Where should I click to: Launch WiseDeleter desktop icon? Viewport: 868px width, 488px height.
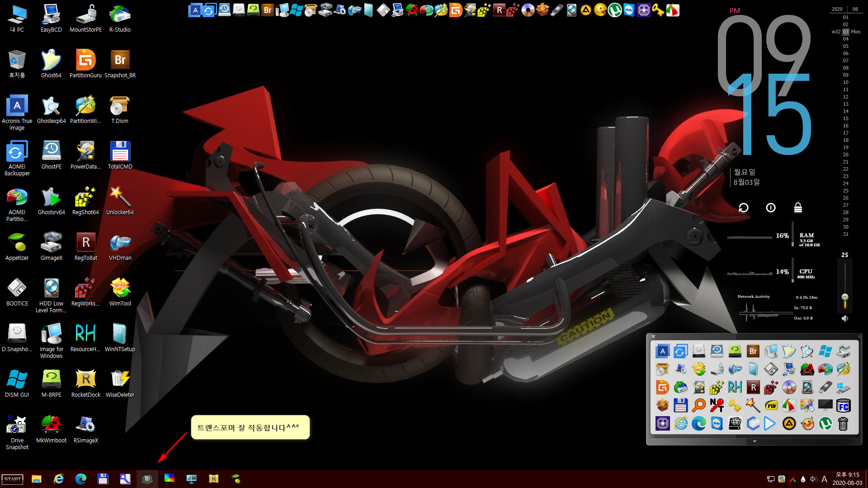click(x=120, y=384)
